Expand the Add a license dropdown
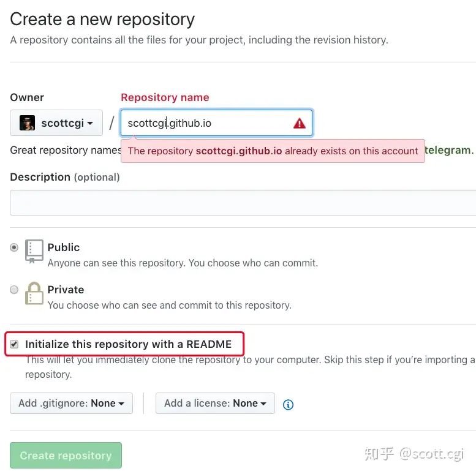 (215, 403)
